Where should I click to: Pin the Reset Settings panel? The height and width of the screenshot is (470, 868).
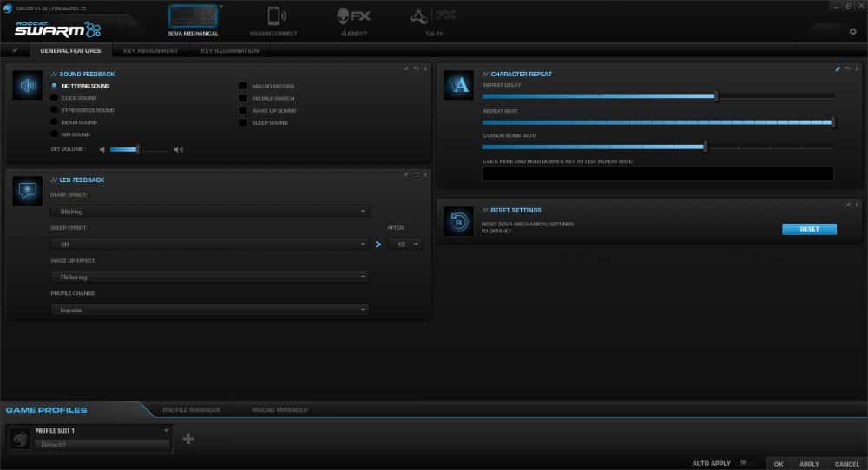848,205
